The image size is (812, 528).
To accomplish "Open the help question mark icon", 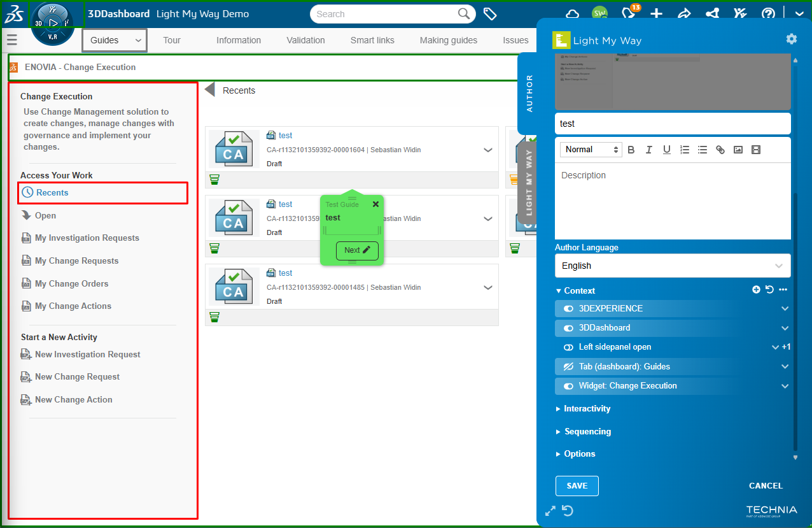I will pos(768,14).
